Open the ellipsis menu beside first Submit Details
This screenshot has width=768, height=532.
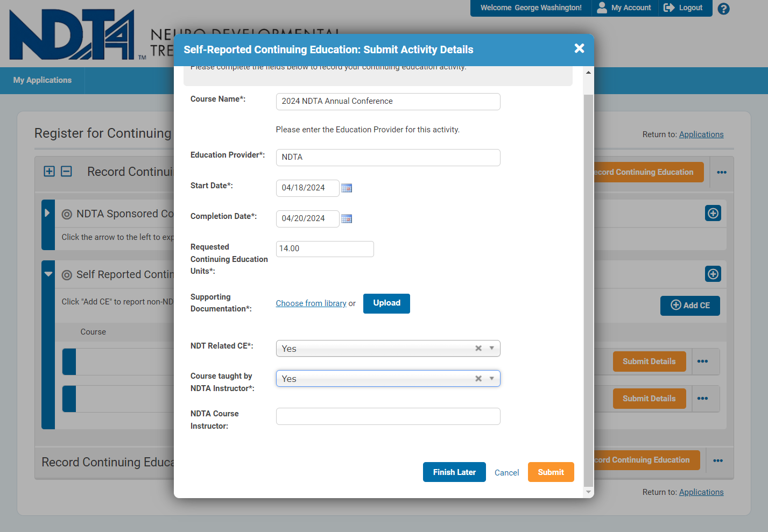click(x=702, y=361)
